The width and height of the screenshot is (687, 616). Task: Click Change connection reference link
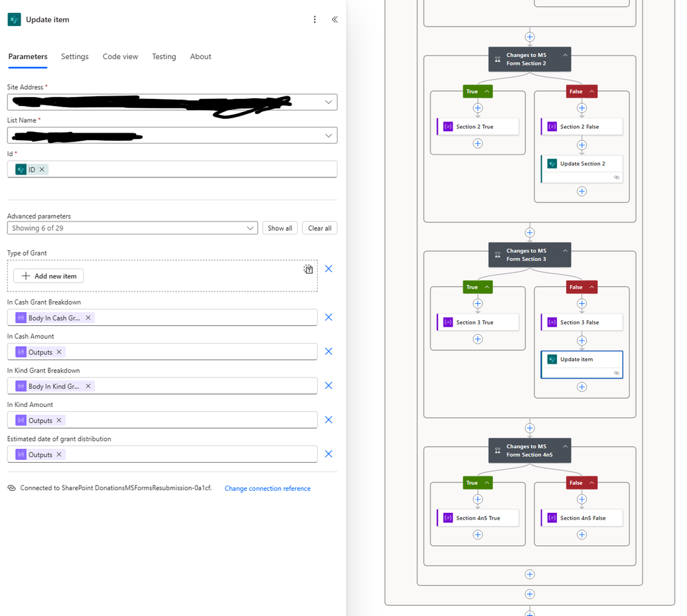268,488
